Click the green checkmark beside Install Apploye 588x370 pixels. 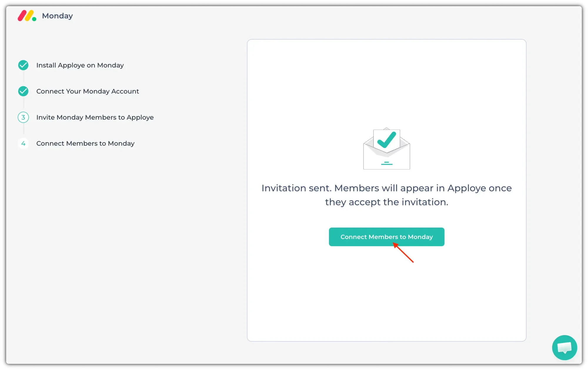[x=23, y=65]
